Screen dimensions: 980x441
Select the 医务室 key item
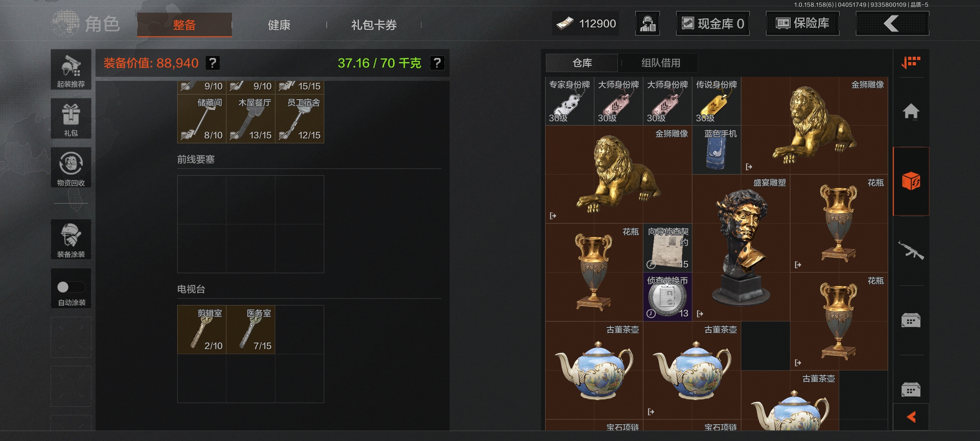251,330
